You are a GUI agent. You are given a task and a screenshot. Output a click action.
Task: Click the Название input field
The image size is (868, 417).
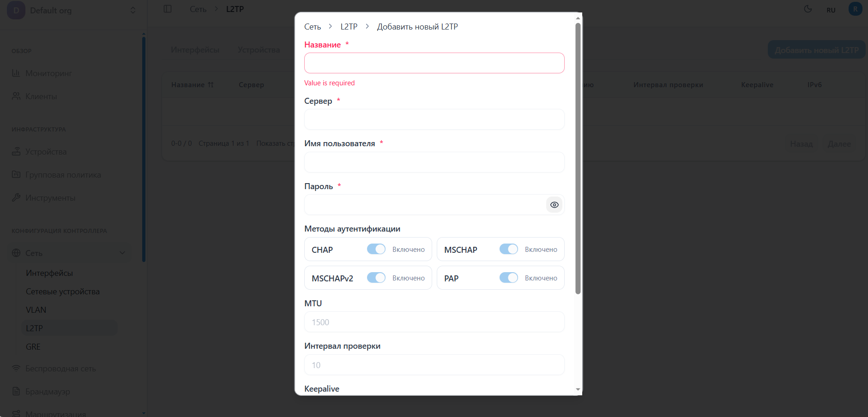[434, 63]
